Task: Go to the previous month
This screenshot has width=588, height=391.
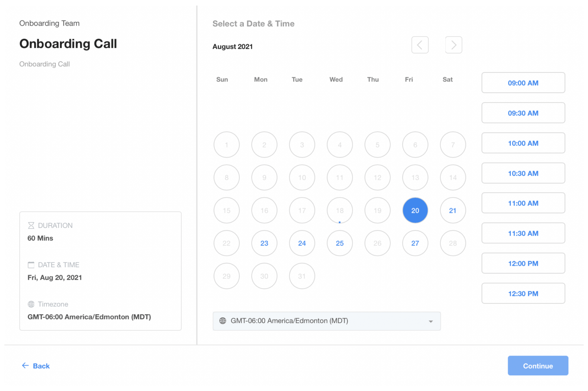Action: pos(420,45)
